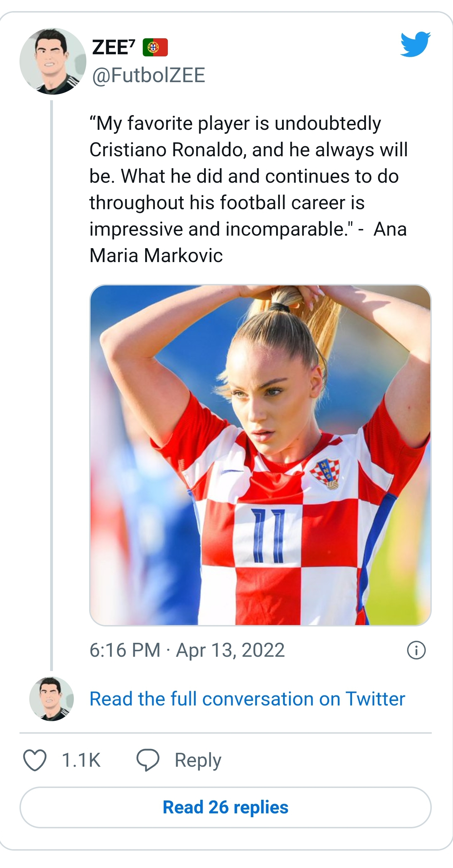Screen dimensions: 453x868
Task: Click the Croatia crest on the jersey
Action: pyautogui.click(x=326, y=473)
